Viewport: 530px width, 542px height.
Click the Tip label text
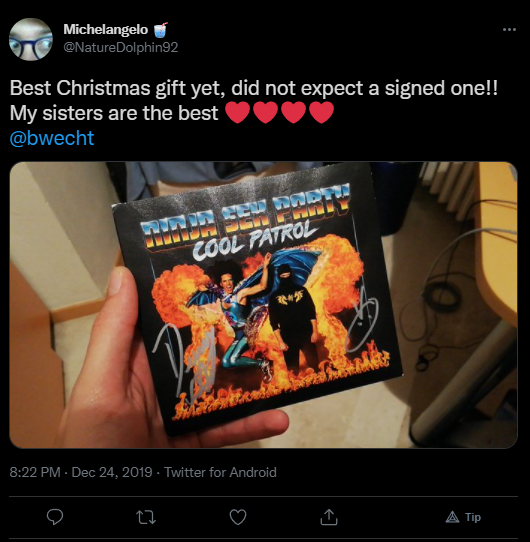[473, 517]
